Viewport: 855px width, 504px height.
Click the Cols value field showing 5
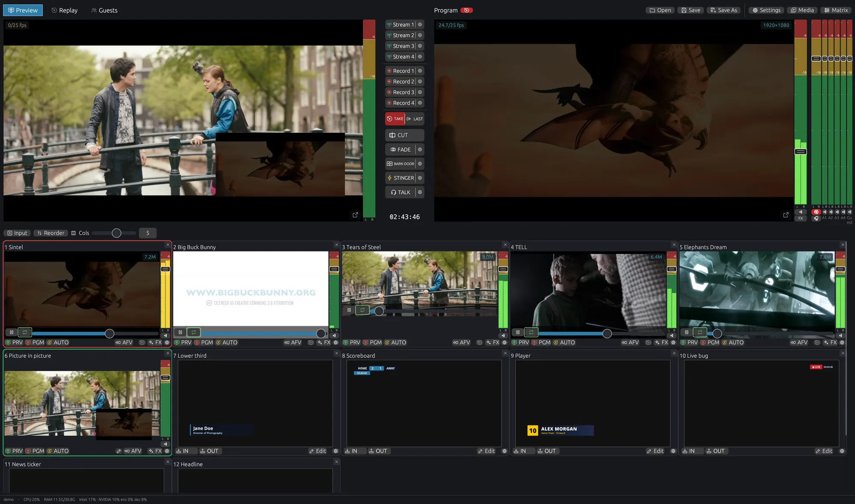[x=148, y=233]
